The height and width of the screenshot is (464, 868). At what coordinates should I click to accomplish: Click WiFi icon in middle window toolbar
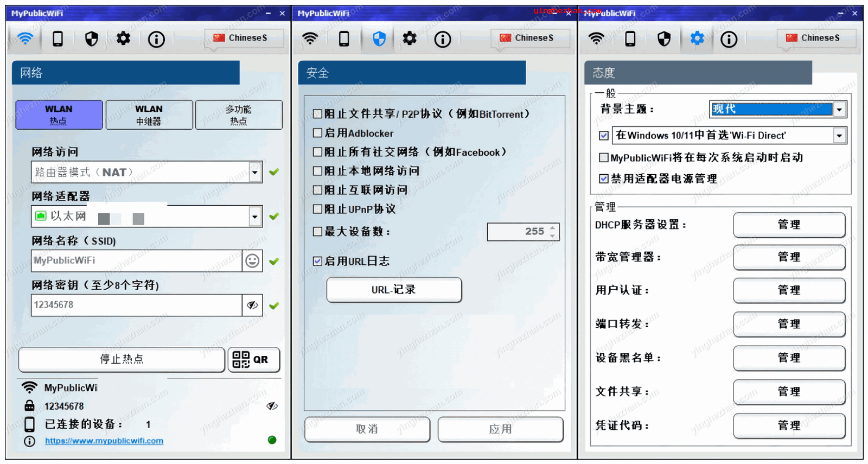pyautogui.click(x=310, y=39)
